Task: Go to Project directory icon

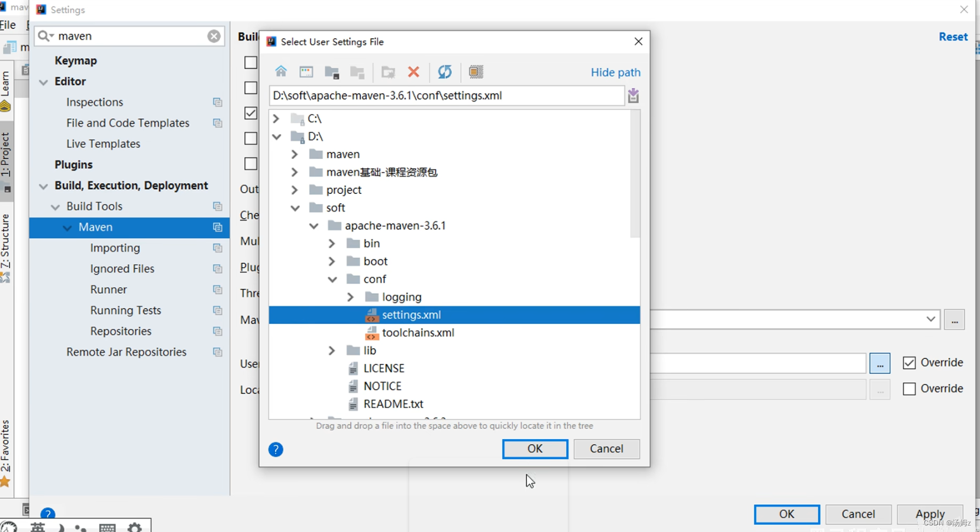Action: [332, 72]
